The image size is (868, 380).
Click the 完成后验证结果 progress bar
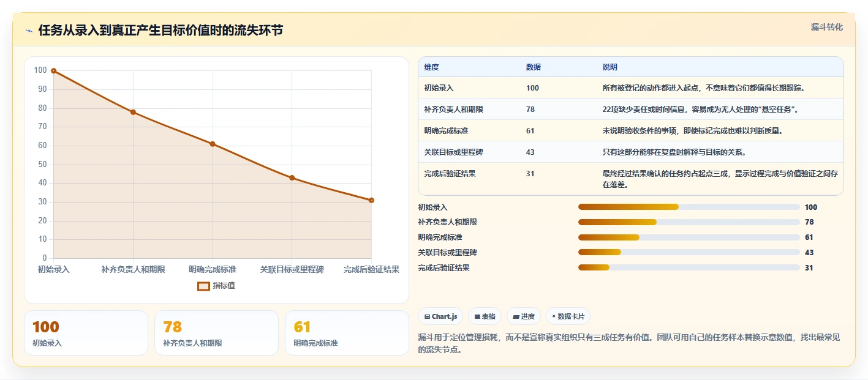click(689, 267)
